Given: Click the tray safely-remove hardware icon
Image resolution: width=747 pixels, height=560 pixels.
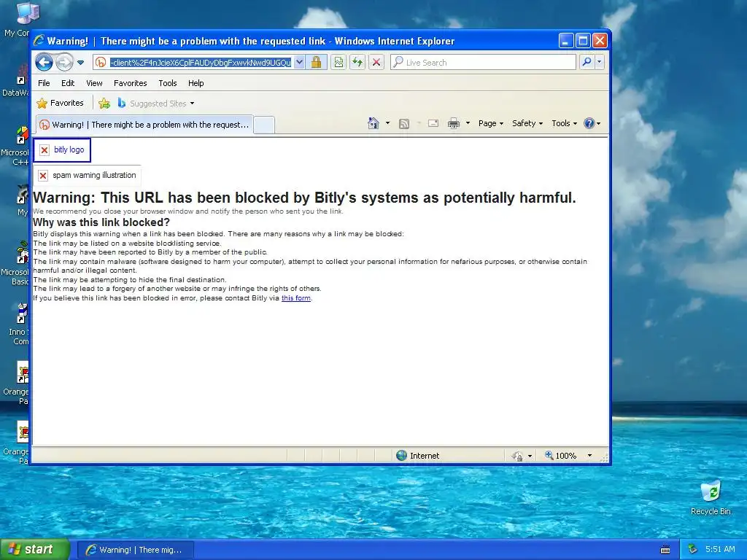Looking at the screenshot, I should [x=693, y=550].
